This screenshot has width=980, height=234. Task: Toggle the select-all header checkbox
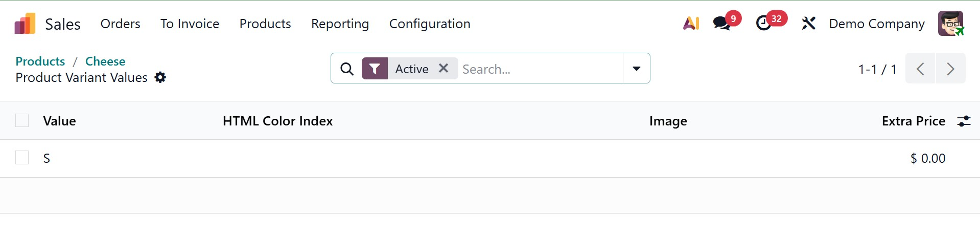click(x=22, y=121)
